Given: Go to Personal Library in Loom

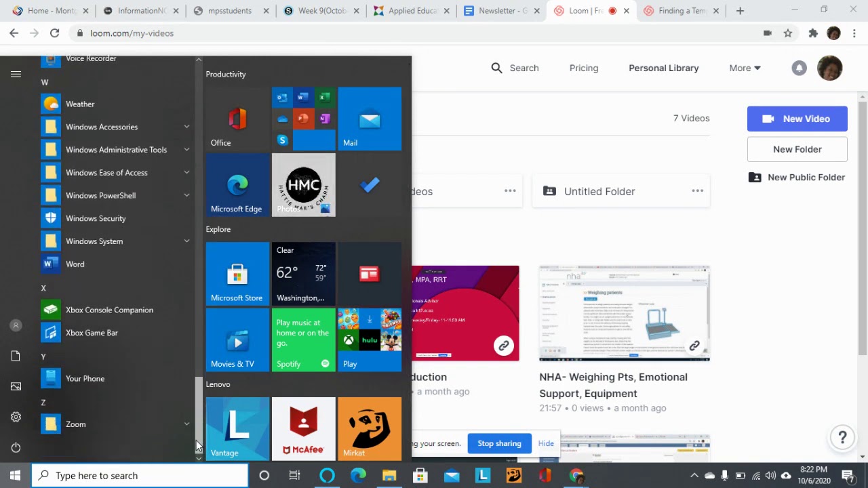Looking at the screenshot, I should pos(663,68).
